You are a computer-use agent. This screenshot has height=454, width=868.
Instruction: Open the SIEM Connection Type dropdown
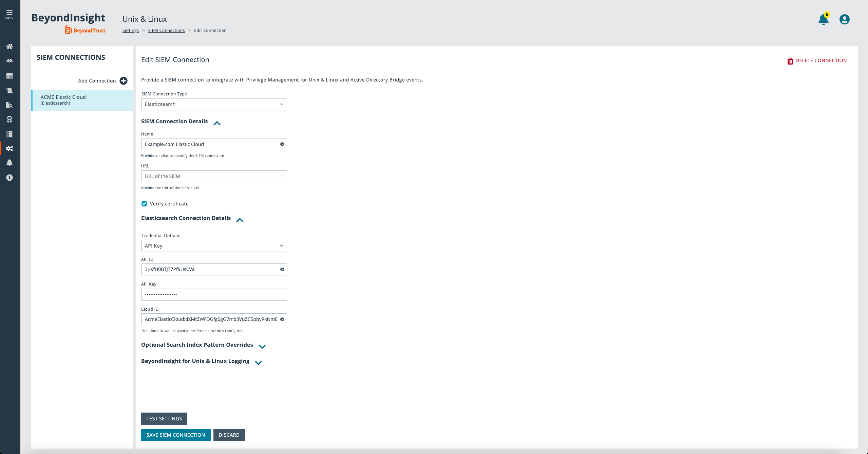pyautogui.click(x=214, y=104)
